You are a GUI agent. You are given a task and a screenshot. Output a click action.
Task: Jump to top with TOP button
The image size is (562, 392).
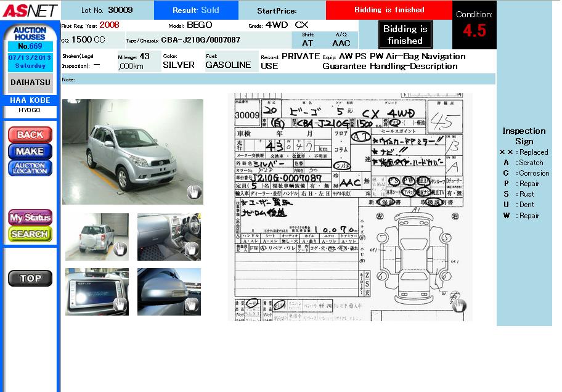click(x=30, y=279)
